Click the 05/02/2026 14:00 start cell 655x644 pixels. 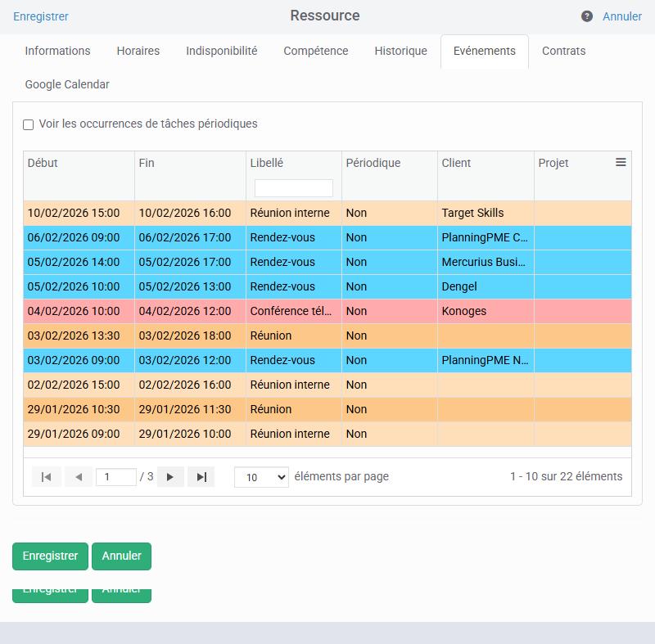tap(79, 262)
